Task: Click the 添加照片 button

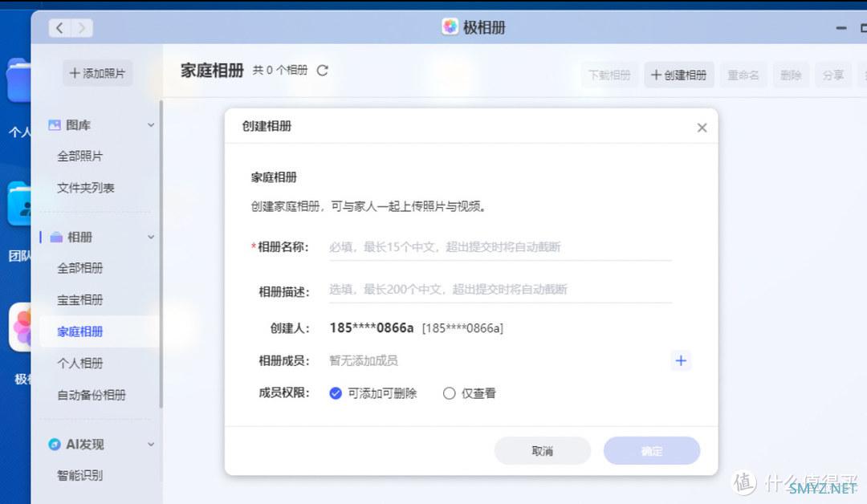Action: pos(97,73)
